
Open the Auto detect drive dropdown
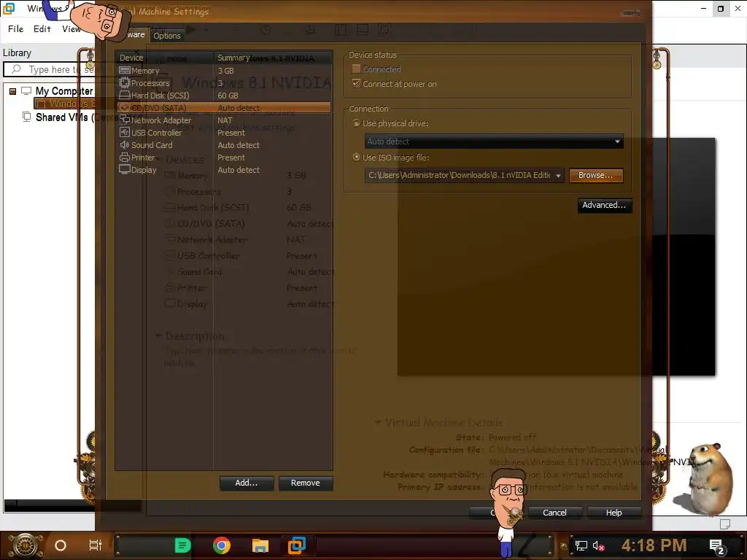pos(494,141)
